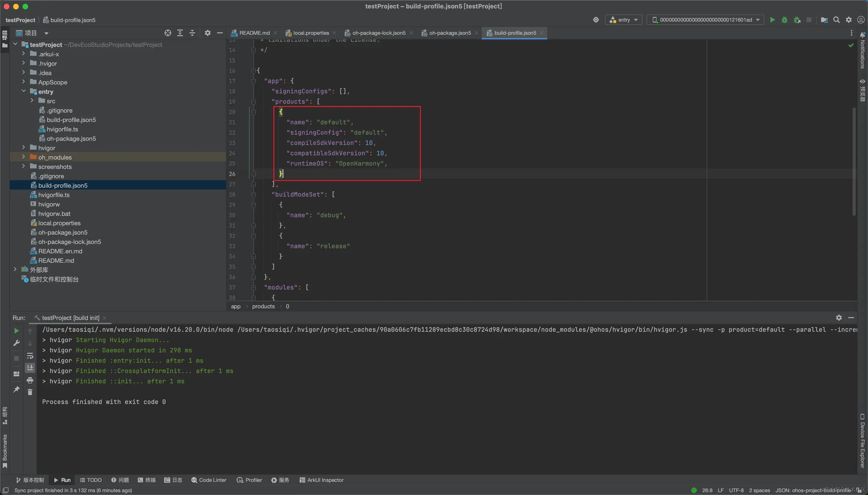Open the Terminal tool window
This screenshot has height=495, width=868.
146,480
